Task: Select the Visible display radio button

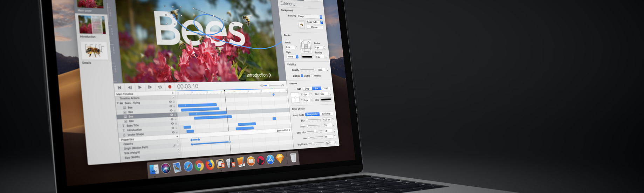Action: tap(302, 76)
